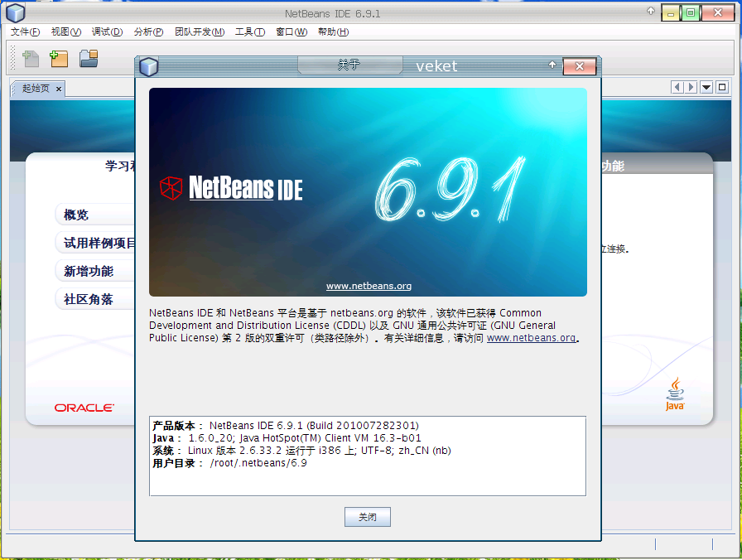Click the veket label in dialog title bar
The image size is (742, 560).
pos(436,66)
